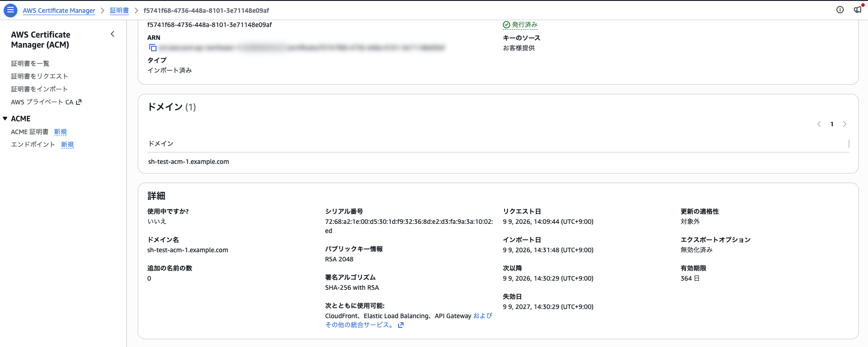Select the 次以降 timestamp 9 9, 2026

548,278
